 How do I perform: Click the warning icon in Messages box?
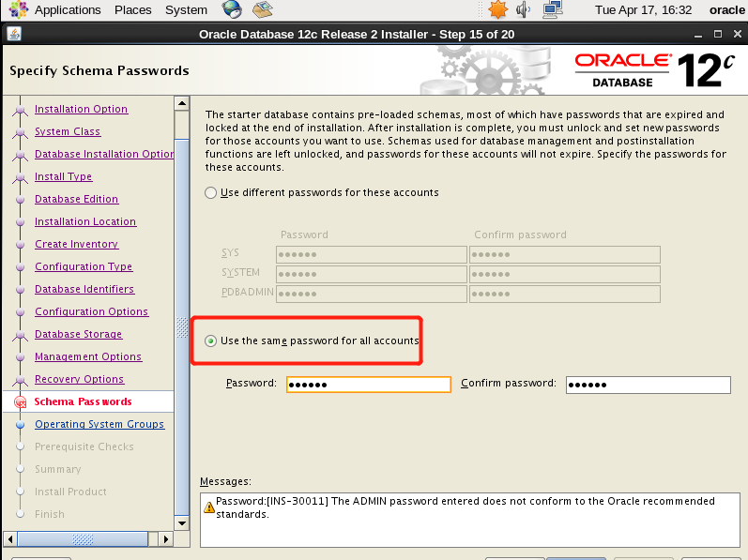click(209, 507)
